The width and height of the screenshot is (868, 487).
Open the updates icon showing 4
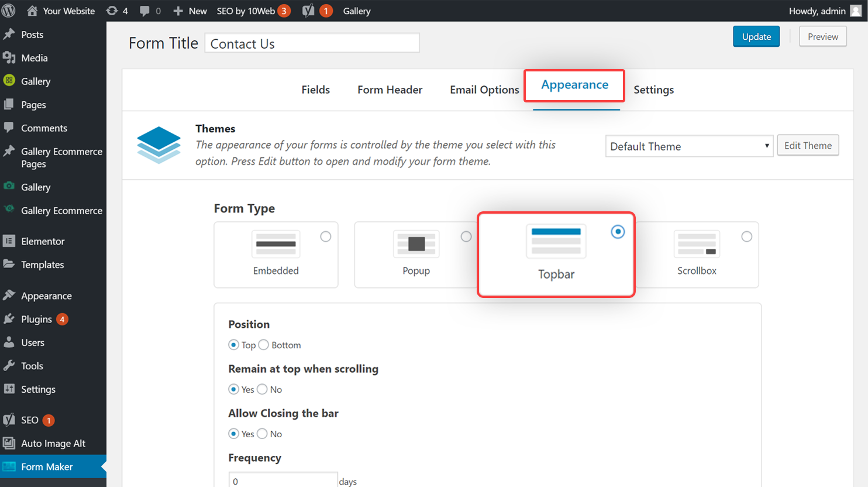[112, 11]
